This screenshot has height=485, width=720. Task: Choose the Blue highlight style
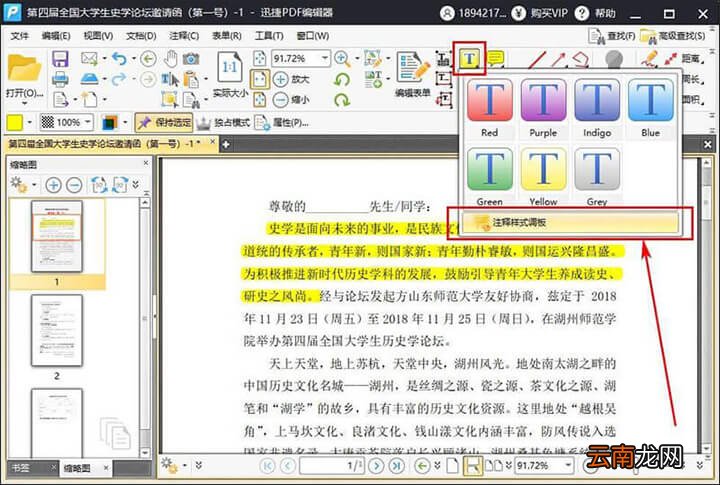pos(650,108)
